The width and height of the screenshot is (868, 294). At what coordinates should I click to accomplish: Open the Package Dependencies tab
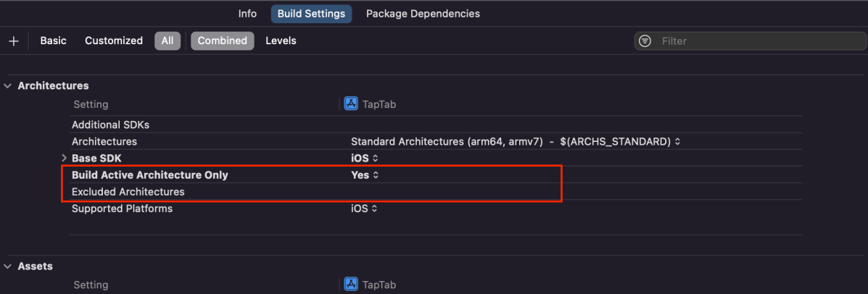[x=423, y=14]
